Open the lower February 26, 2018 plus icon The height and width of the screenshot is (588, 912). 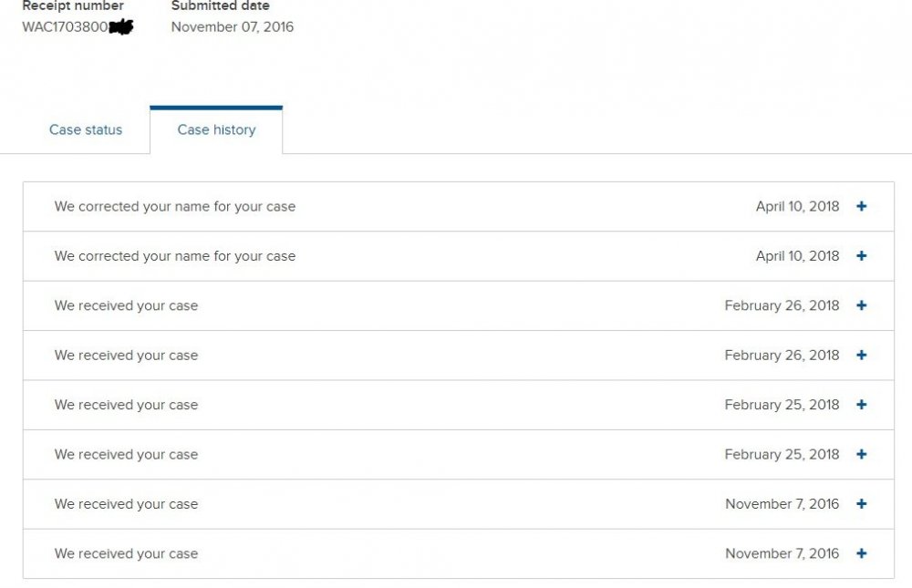(862, 355)
